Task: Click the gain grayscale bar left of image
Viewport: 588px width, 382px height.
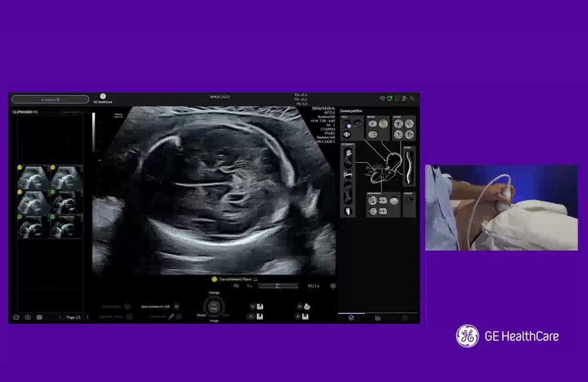Action: pos(93,132)
